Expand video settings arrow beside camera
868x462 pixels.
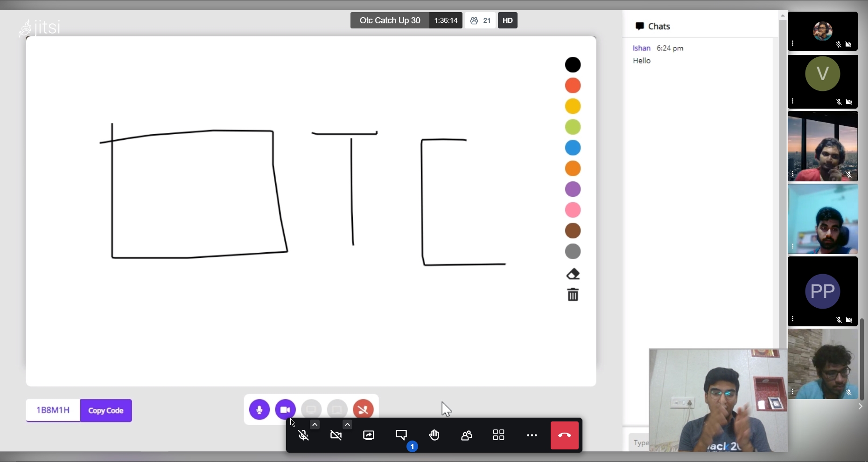348,425
